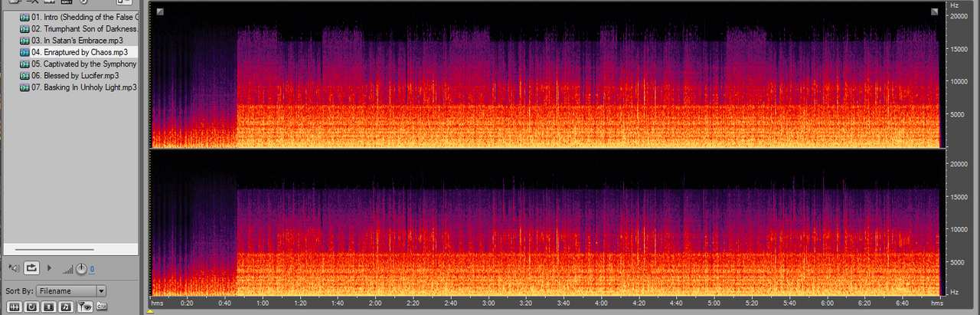Click the spectral display top-left corner icon

point(159,11)
